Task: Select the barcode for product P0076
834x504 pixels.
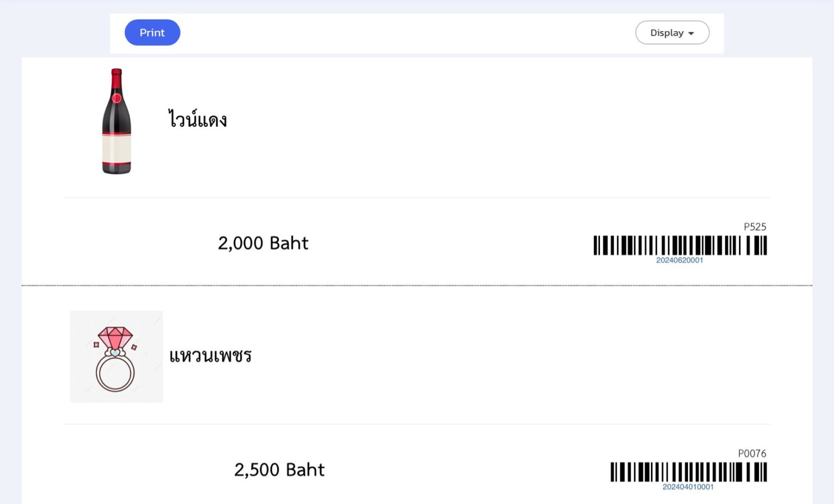Action: point(687,471)
